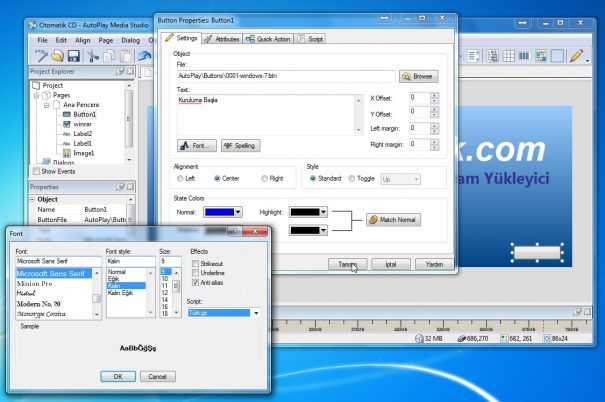Click the help question mark in Font dialog

tap(234, 231)
